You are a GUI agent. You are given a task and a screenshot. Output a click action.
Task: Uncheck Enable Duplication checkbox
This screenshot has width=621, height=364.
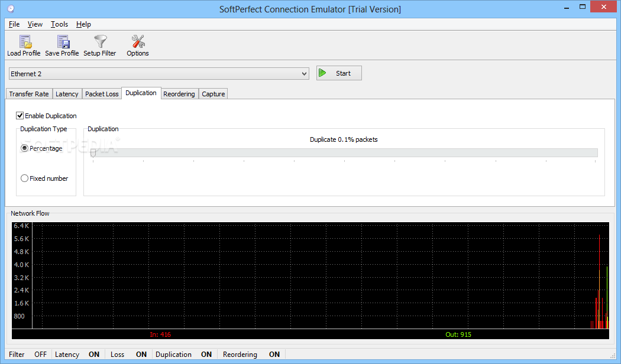pyautogui.click(x=20, y=116)
